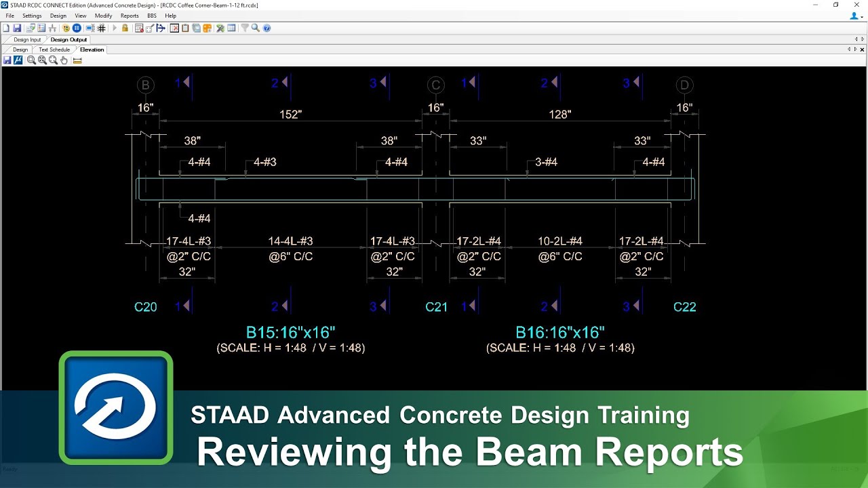Viewport: 868px width, 488px height.
Task: Open the View menu
Action: click(x=81, y=16)
